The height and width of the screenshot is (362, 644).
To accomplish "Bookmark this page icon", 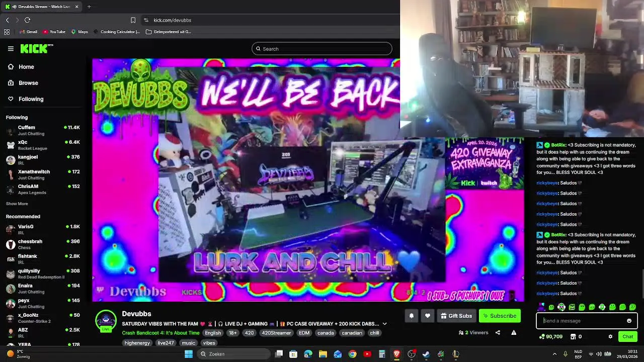I will 133,20.
